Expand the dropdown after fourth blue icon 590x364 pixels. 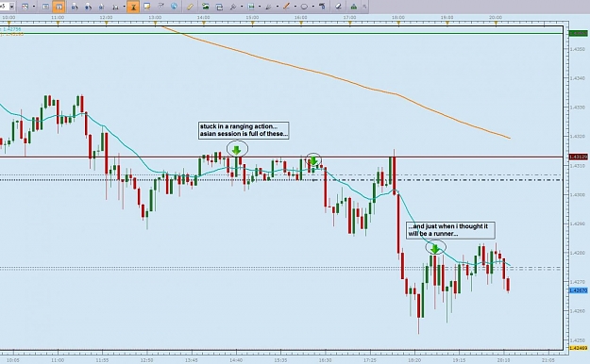click(x=125, y=7)
